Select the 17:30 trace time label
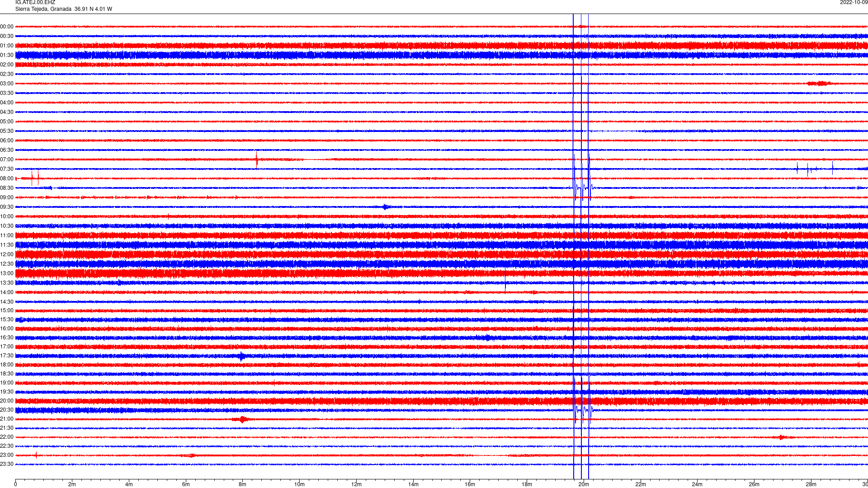This screenshot has width=868, height=488. 7,356
